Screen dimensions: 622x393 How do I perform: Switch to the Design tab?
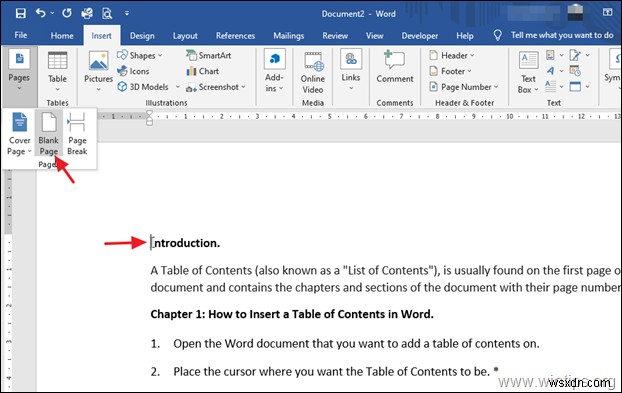point(142,36)
